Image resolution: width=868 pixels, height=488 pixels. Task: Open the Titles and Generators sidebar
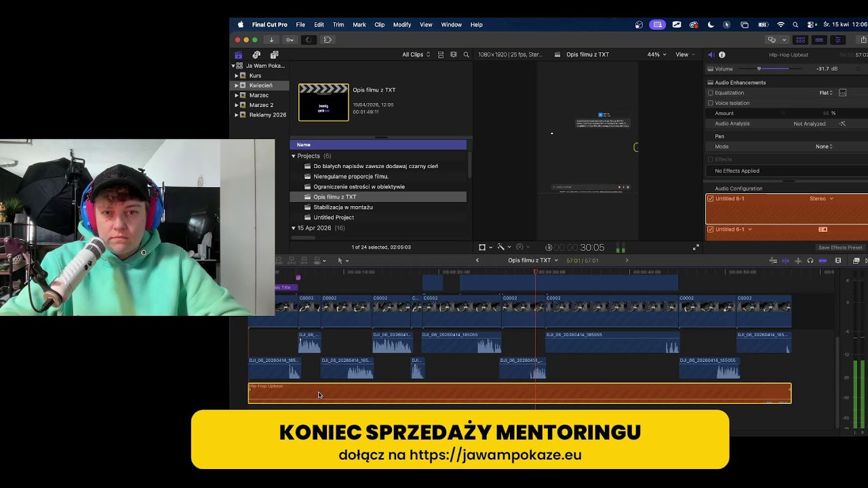click(274, 55)
